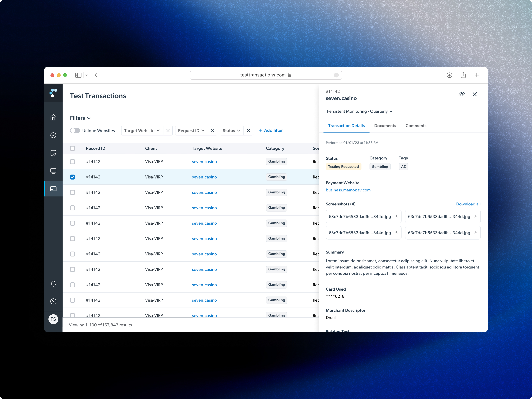Check the fifth row checkbox
The height and width of the screenshot is (399, 532).
[72, 223]
